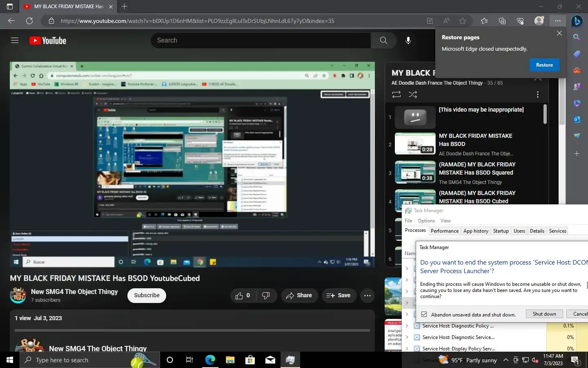
Task: Open the Windows Start menu
Action: 10,360
